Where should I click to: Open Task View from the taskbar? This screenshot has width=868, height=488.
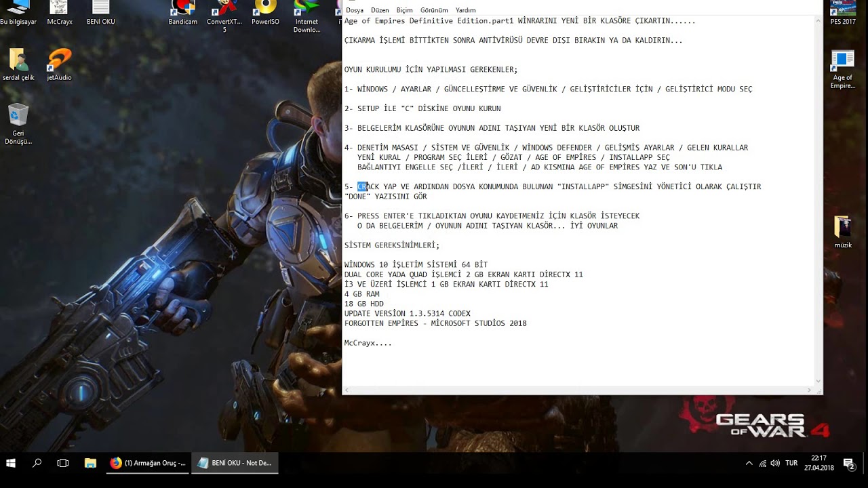point(63,463)
